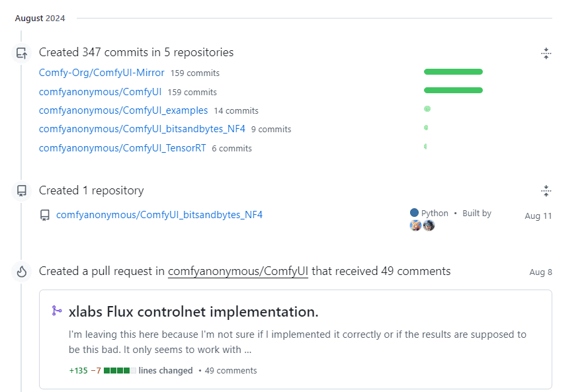The width and height of the screenshot is (588, 392).
Task: Click the blue Python language dot
Action: pyautogui.click(x=414, y=213)
